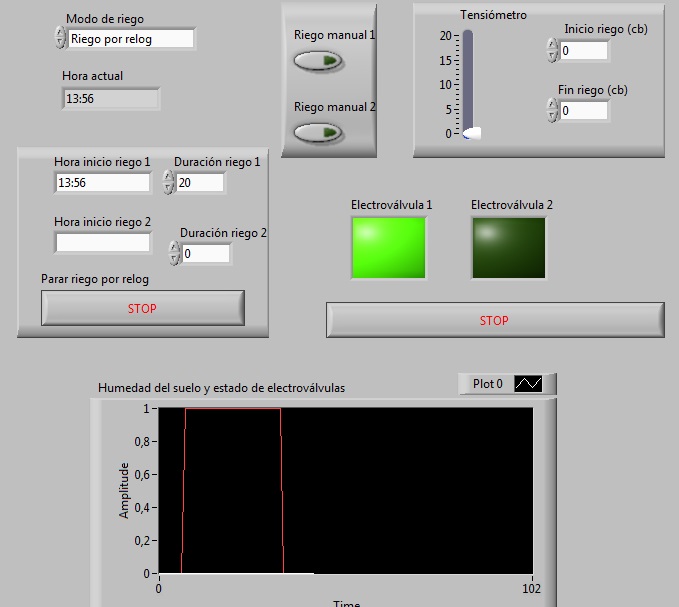Viewport: 679px width, 607px height.
Task: Click the chart y-axis maximum value 1
Action: 146,408
